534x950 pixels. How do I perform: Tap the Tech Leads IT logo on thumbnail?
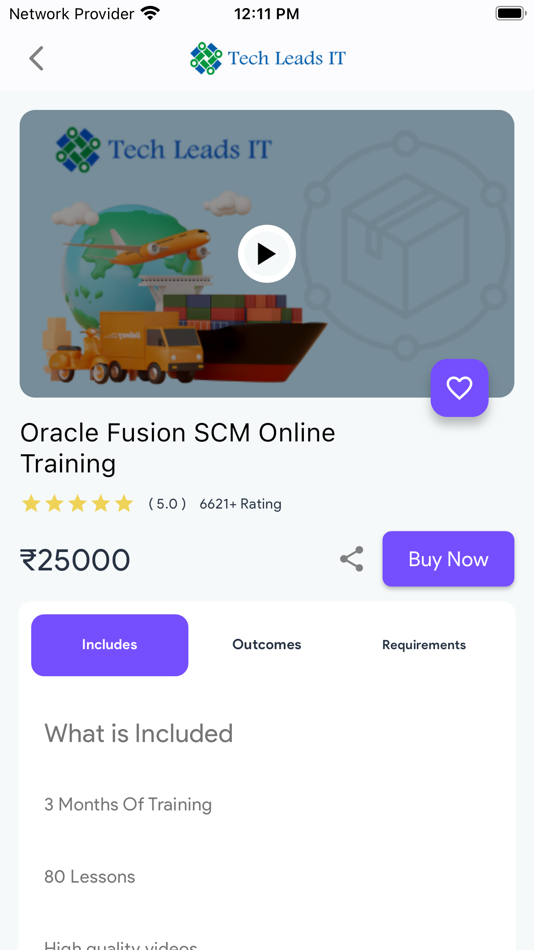pos(164,149)
